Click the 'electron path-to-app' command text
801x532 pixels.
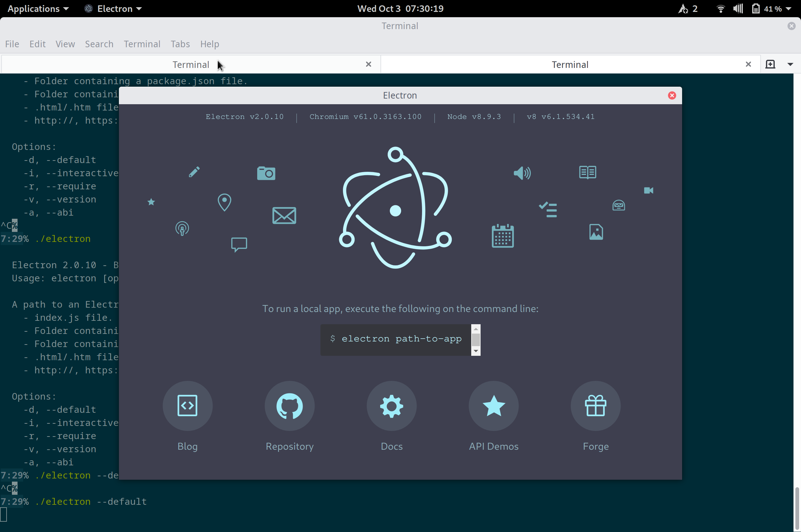pyautogui.click(x=402, y=339)
